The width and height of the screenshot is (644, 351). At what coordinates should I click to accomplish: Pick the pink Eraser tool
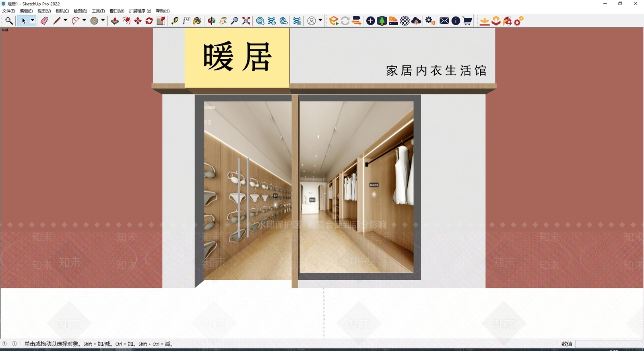coord(44,21)
